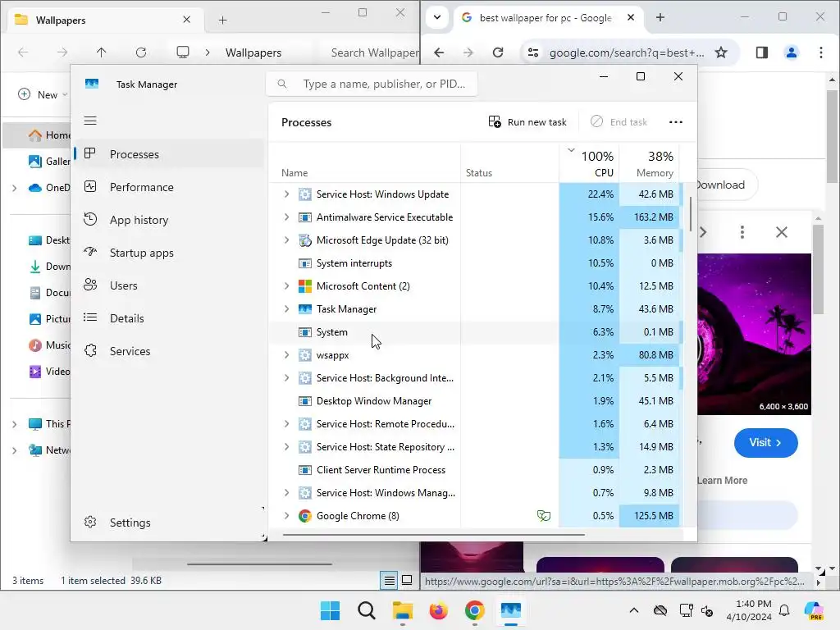
Task: Sort by Name column header
Action: coord(364,163)
